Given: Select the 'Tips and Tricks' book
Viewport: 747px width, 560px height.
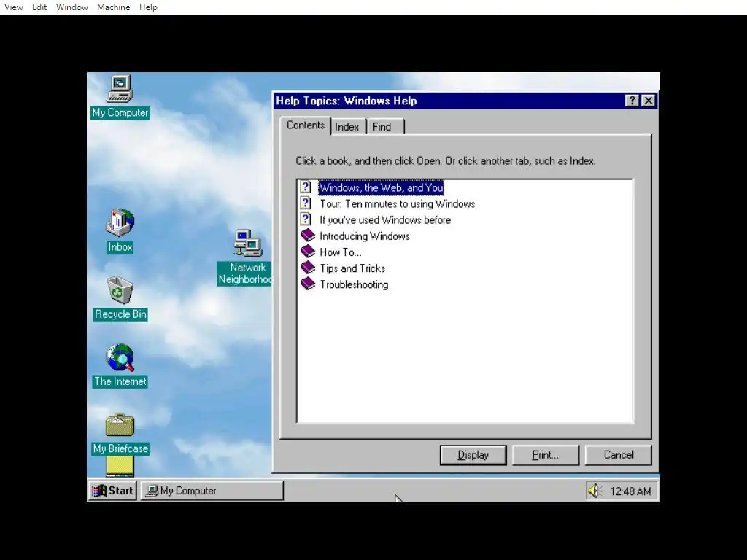Looking at the screenshot, I should click(352, 268).
